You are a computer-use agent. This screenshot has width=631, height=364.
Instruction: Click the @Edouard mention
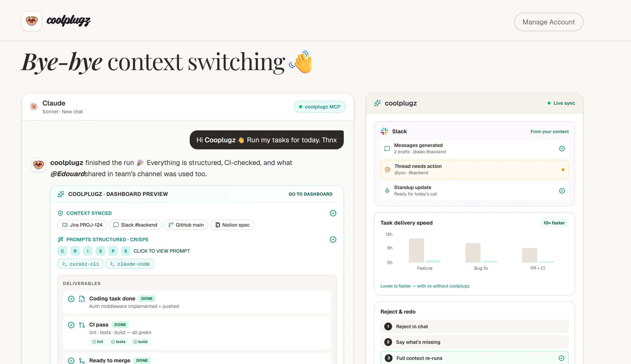pyautogui.click(x=68, y=174)
